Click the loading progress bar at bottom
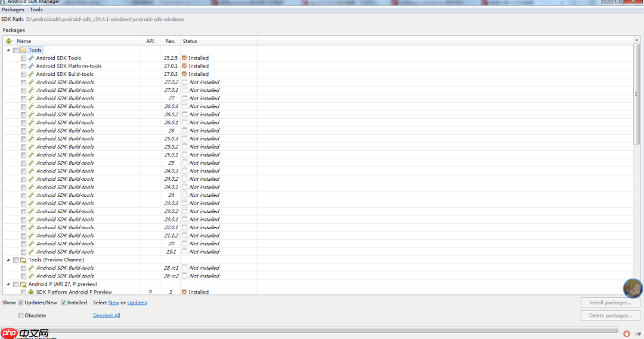 (x=309, y=329)
